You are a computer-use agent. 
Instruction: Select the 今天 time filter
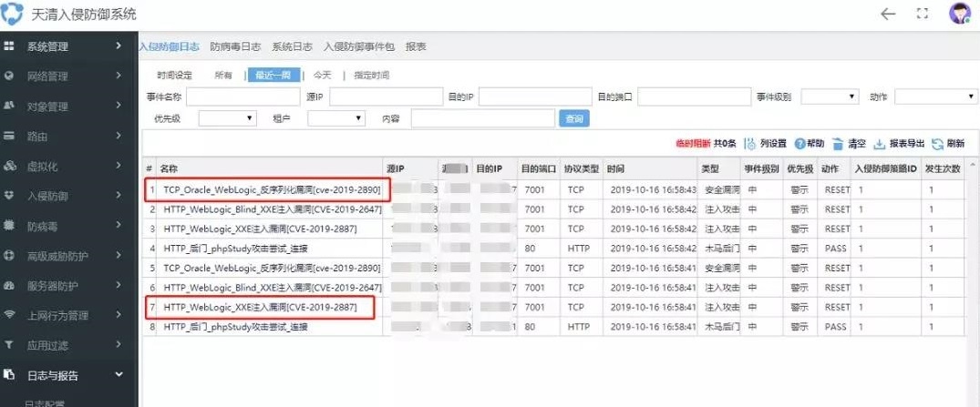pyautogui.click(x=323, y=76)
